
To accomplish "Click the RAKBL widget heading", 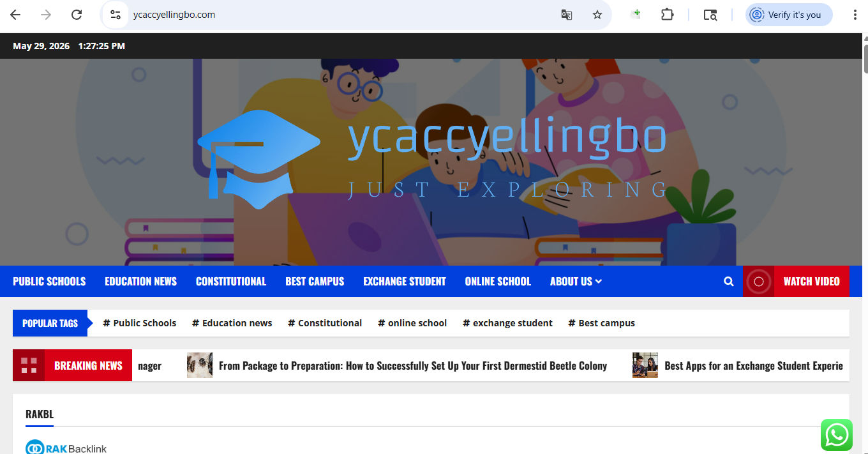I will click(40, 414).
